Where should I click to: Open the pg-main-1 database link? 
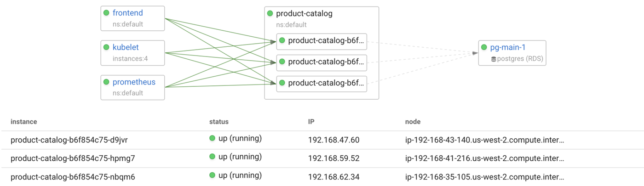coord(508,47)
